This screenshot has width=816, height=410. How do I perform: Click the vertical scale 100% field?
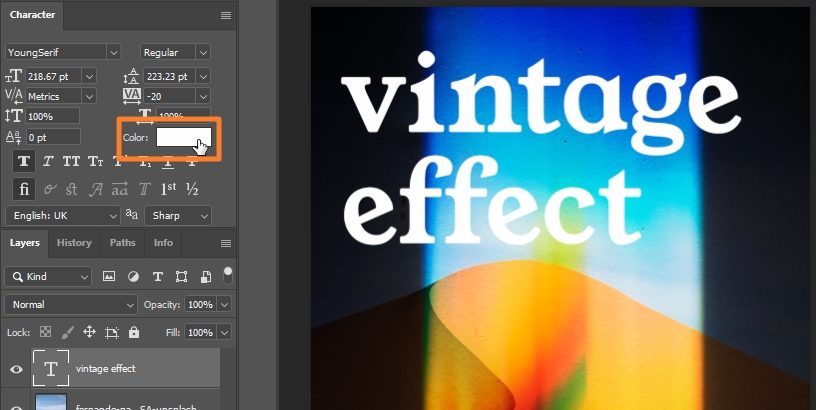(x=52, y=116)
